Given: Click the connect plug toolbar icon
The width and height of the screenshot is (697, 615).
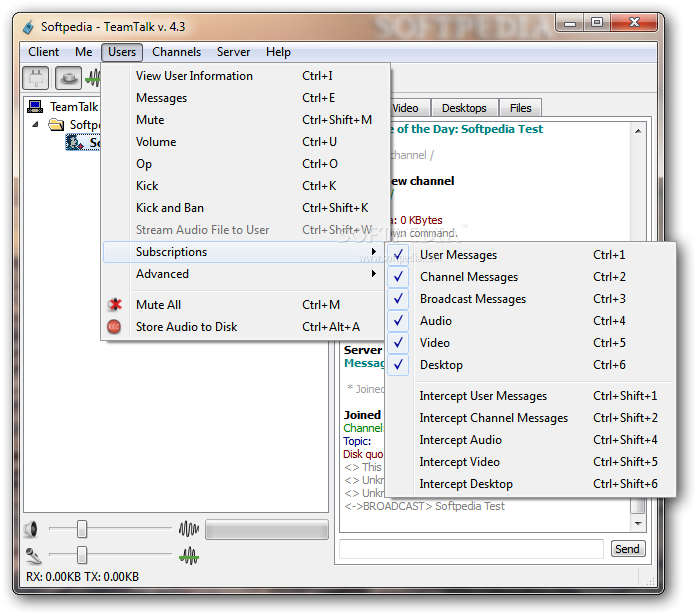Looking at the screenshot, I should tap(36, 78).
